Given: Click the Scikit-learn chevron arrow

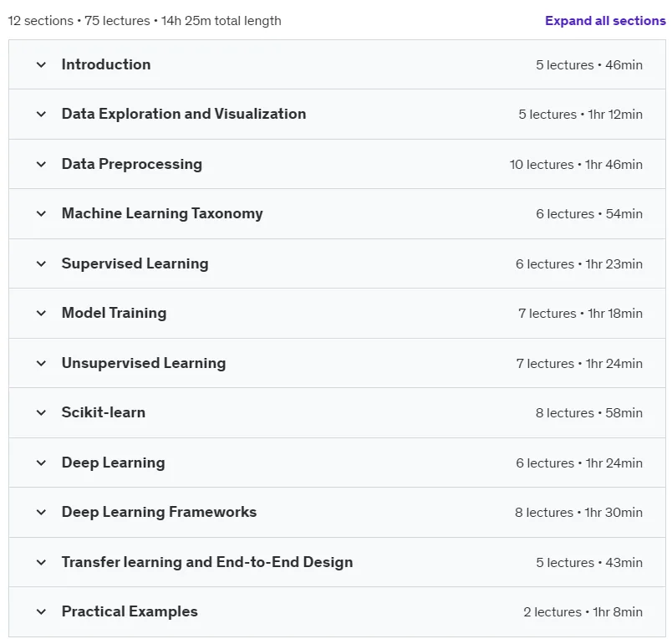Looking at the screenshot, I should (41, 412).
